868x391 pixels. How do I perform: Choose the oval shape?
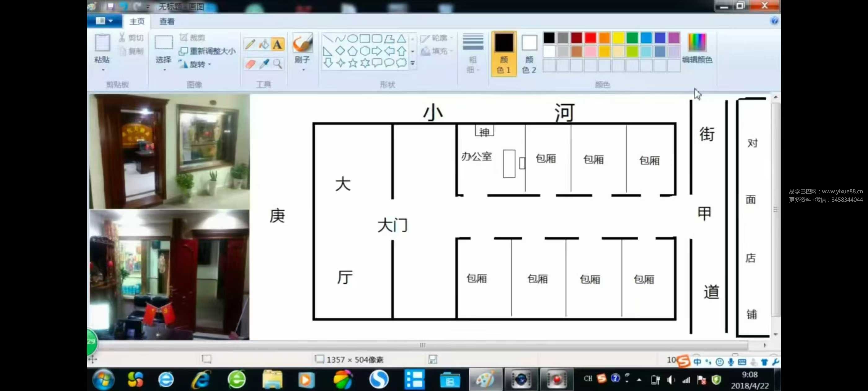click(x=352, y=38)
